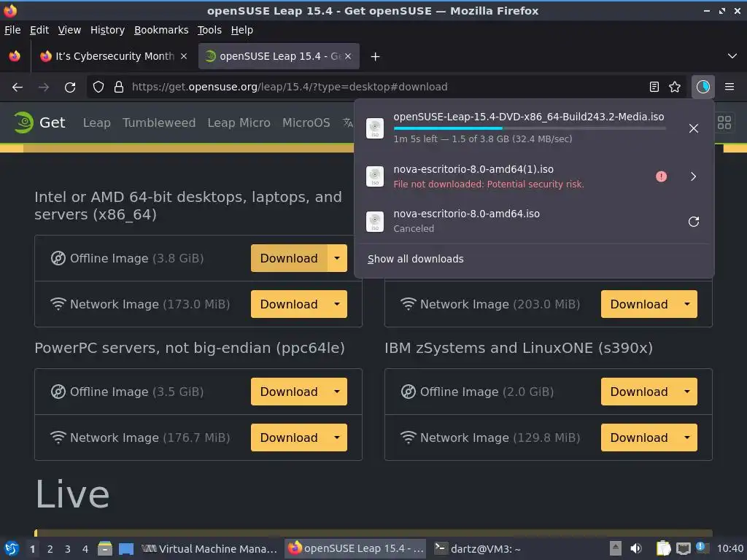Download x86_64 Offline Image 3.8 GiB

[x=289, y=258]
